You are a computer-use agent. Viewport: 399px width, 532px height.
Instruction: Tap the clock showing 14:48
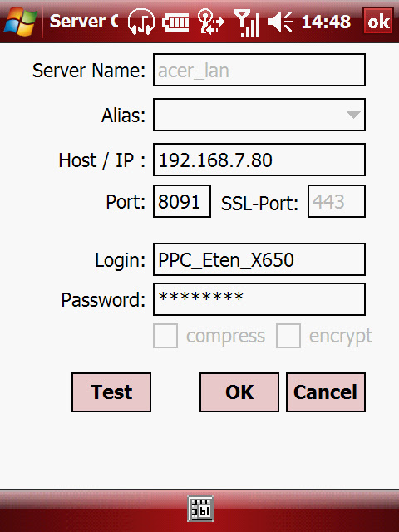pos(326,22)
